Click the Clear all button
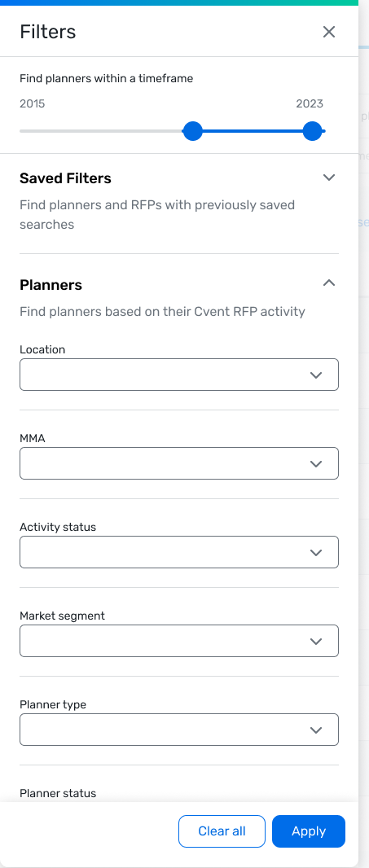The width and height of the screenshot is (369, 868). click(x=222, y=831)
